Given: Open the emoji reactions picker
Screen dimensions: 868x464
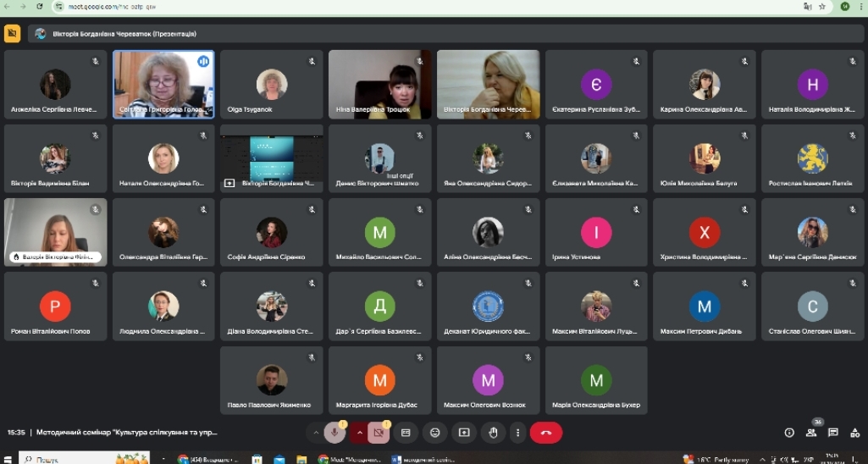Looking at the screenshot, I should pyautogui.click(x=435, y=433).
